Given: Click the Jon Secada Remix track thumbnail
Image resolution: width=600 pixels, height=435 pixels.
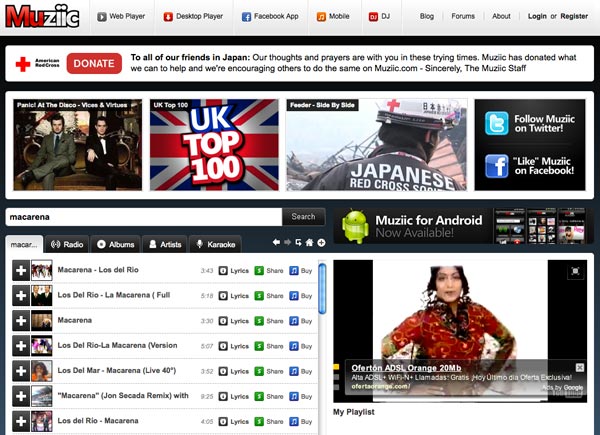Looking at the screenshot, I should [x=42, y=396].
